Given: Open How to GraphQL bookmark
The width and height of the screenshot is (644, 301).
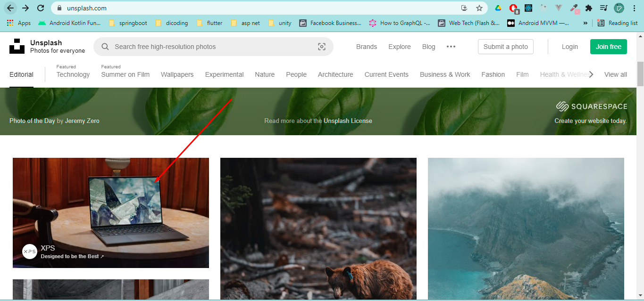Looking at the screenshot, I should pyautogui.click(x=400, y=23).
